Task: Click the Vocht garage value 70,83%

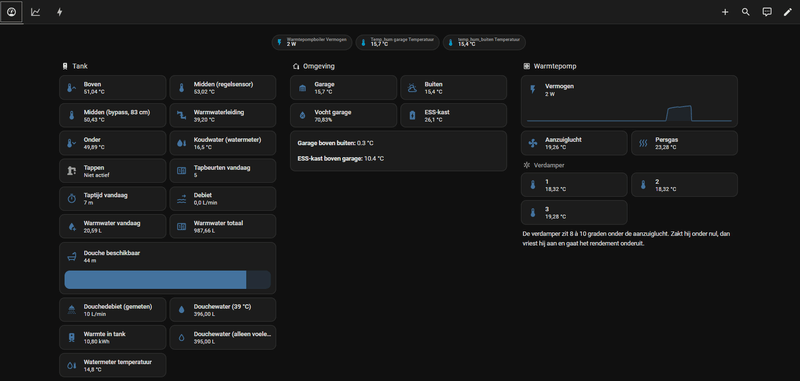Action: (x=323, y=119)
